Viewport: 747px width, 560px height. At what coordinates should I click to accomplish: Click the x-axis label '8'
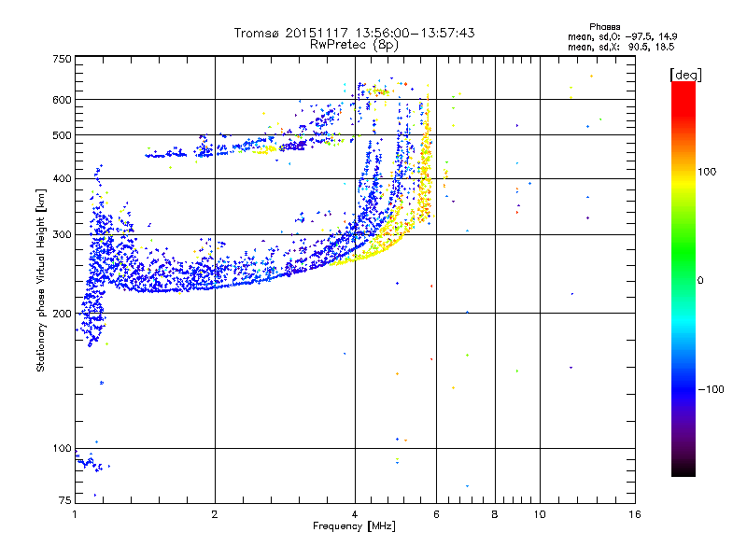[x=495, y=514]
